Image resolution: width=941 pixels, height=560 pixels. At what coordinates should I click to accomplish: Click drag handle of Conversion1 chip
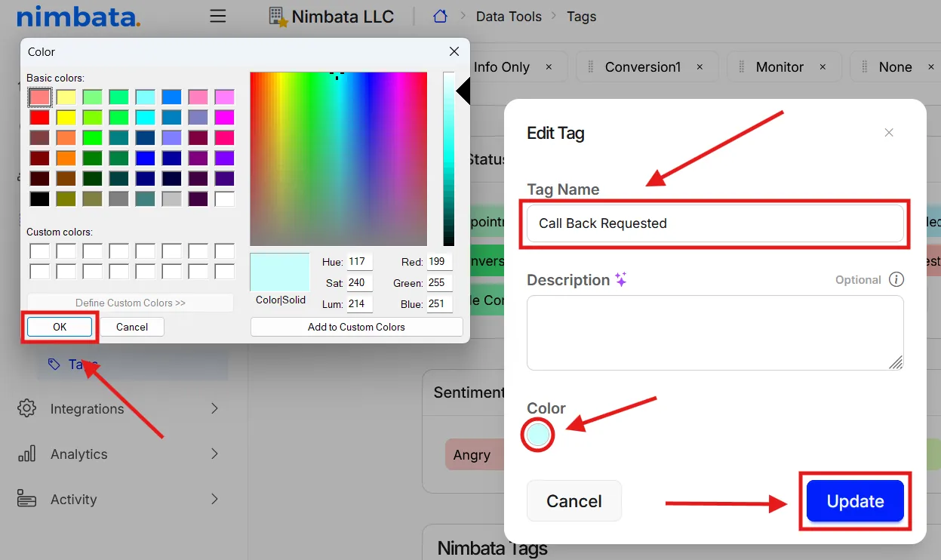(x=592, y=67)
